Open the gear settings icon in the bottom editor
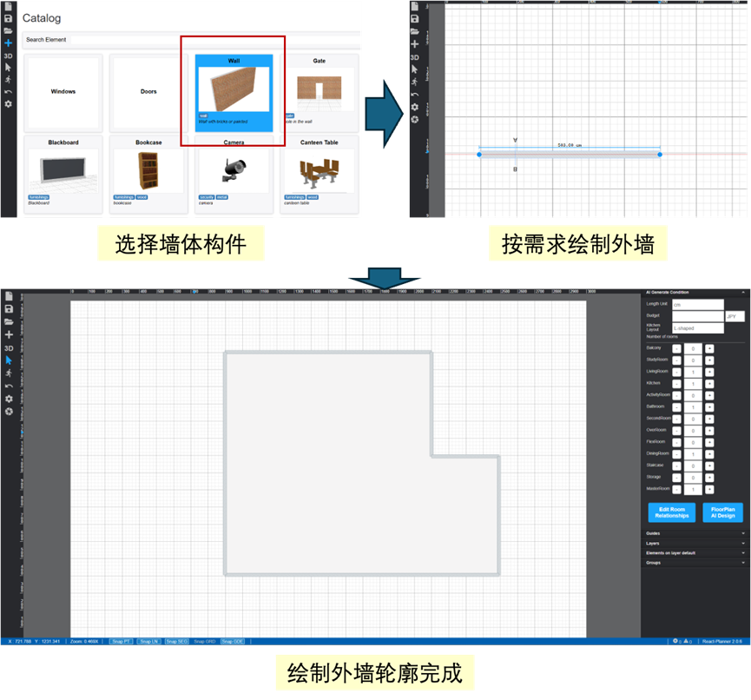The width and height of the screenshot is (751, 700). [9, 399]
